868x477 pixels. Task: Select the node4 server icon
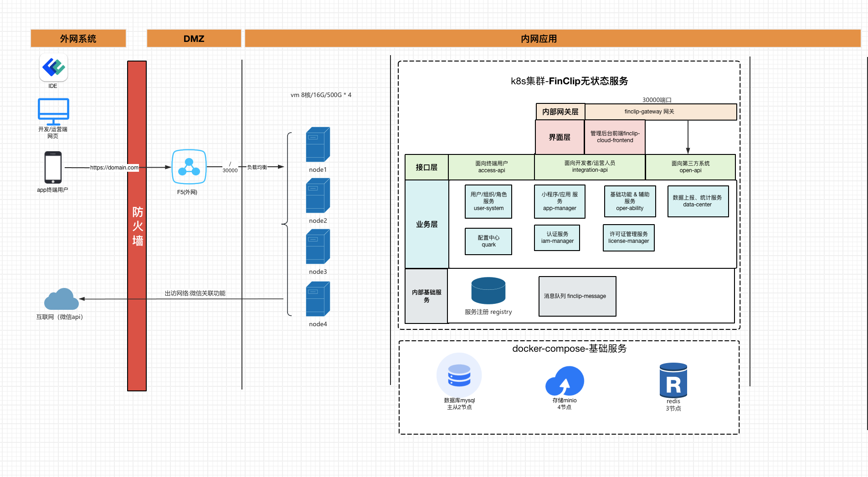[318, 299]
